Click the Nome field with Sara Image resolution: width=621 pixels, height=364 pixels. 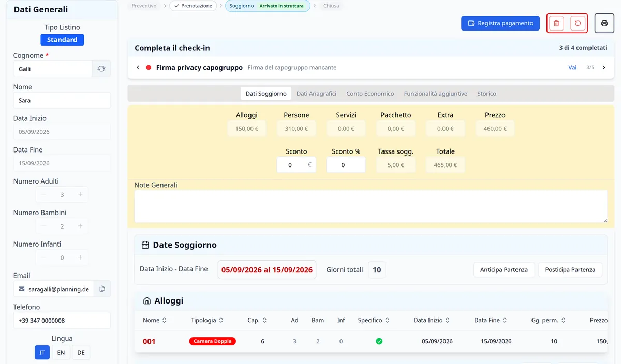62,100
